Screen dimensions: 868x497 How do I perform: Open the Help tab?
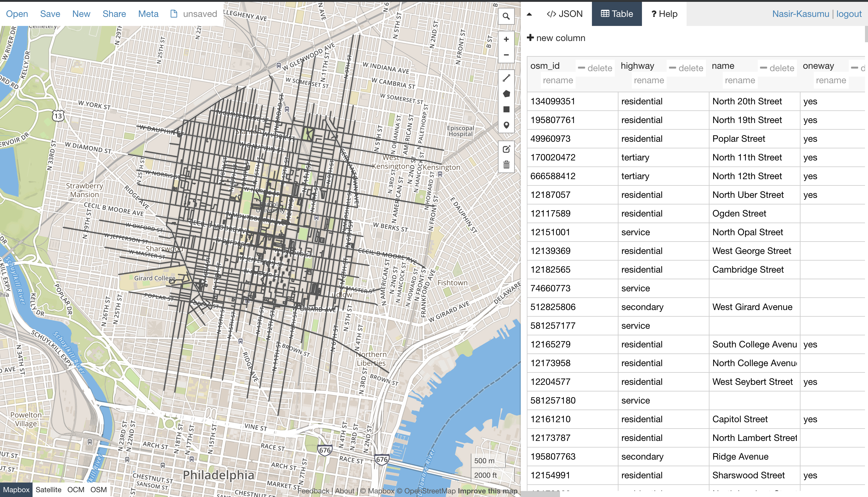click(664, 14)
